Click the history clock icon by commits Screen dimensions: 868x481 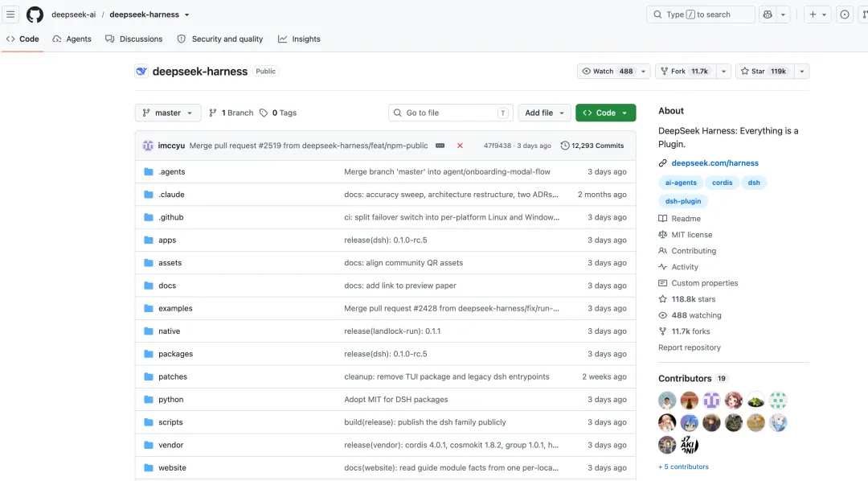[565, 146]
